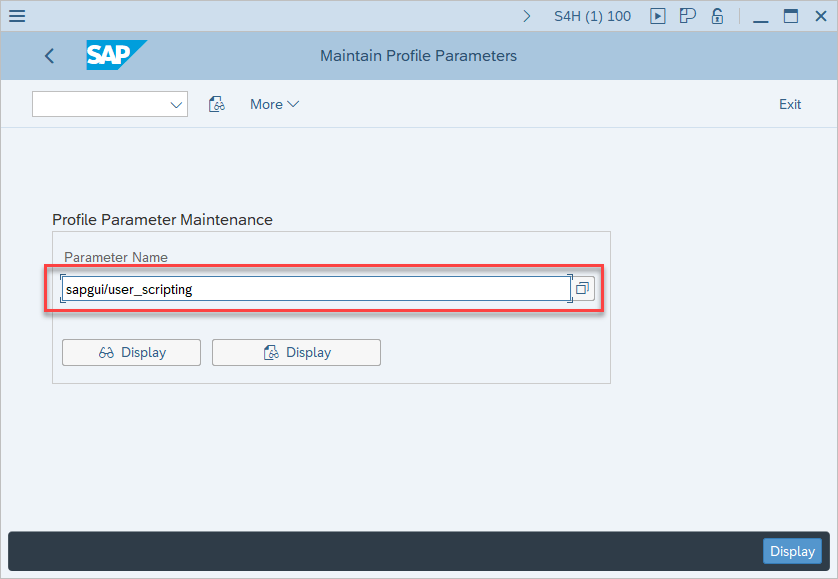Click inside the command entry field
The image size is (838, 579).
(x=100, y=104)
